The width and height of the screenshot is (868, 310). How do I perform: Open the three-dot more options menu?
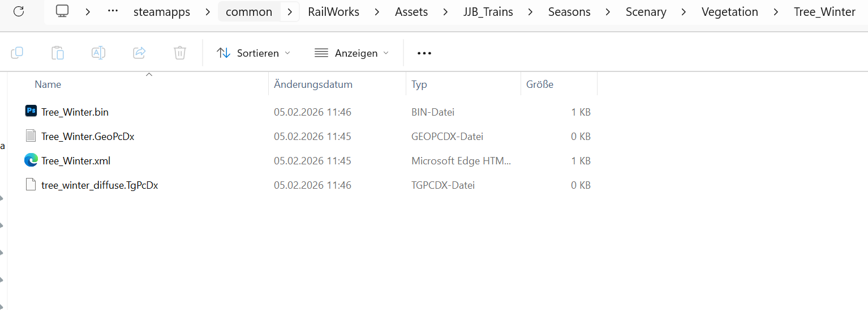tap(424, 53)
